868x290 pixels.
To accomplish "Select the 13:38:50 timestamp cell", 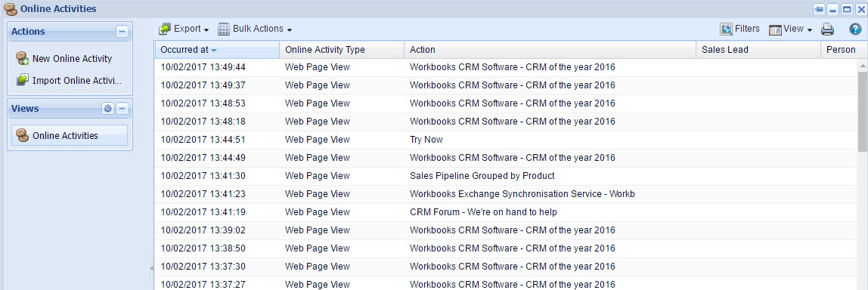I will [203, 248].
